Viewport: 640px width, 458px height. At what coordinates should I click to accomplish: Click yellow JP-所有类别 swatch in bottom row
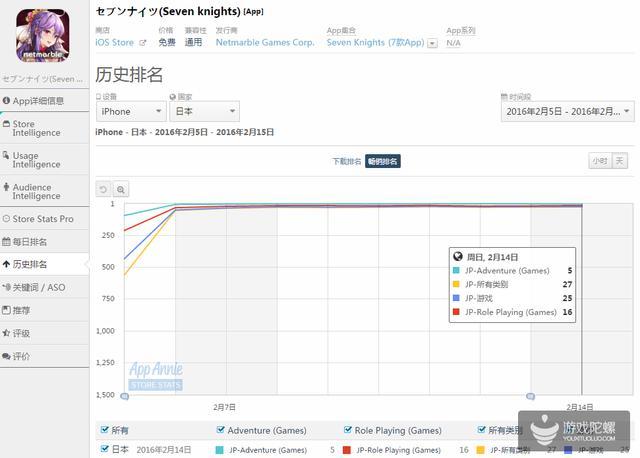pos(480,450)
